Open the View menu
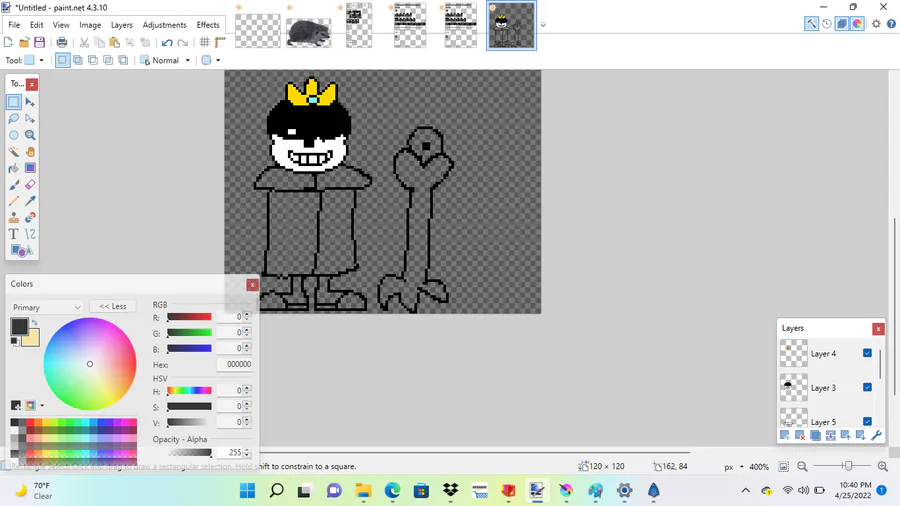 pyautogui.click(x=61, y=25)
